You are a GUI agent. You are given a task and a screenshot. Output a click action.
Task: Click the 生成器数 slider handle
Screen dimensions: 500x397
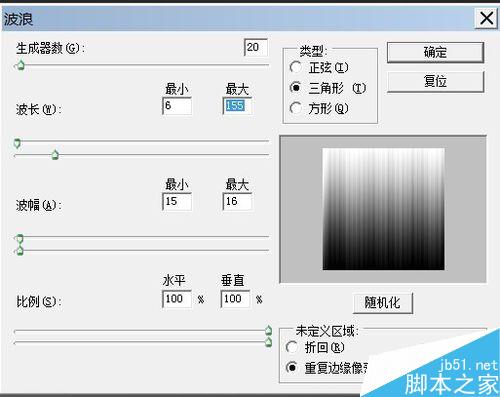click(20, 65)
